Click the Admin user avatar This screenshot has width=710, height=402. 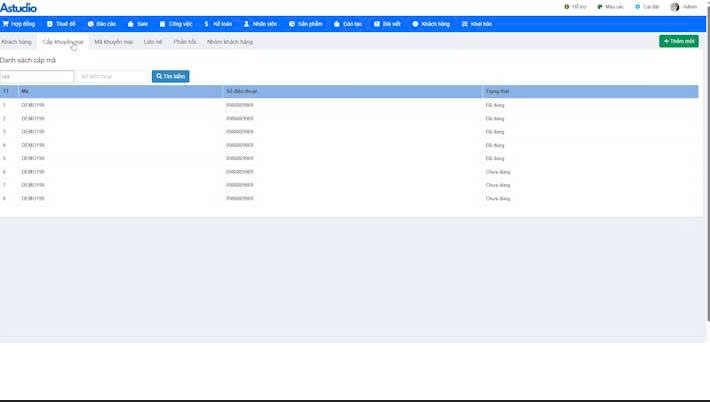(x=675, y=7)
